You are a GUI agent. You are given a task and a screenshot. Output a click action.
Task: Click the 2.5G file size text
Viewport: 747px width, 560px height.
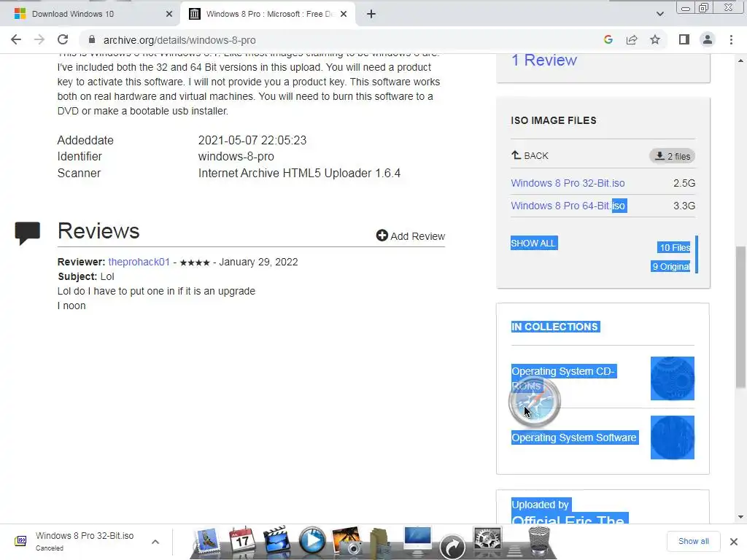684,183
